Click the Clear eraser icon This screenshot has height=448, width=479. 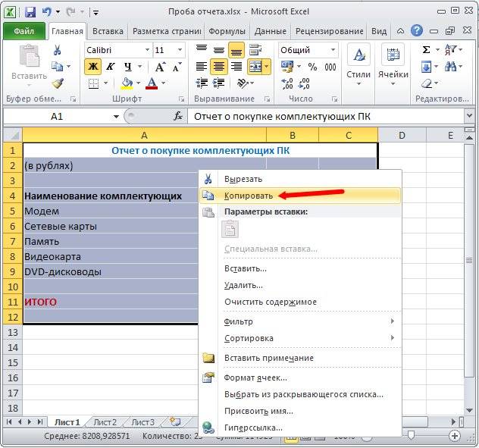(427, 83)
